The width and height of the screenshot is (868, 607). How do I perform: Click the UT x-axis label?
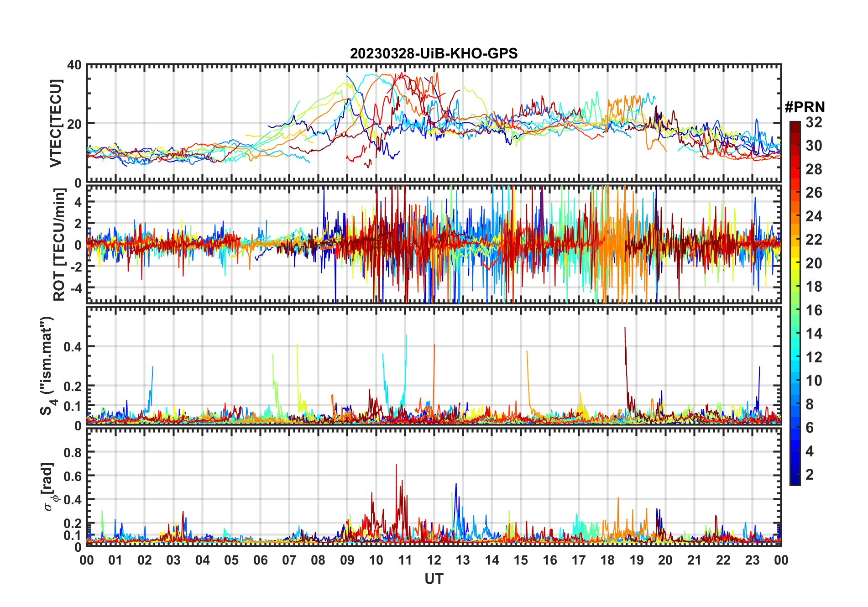tap(434, 579)
